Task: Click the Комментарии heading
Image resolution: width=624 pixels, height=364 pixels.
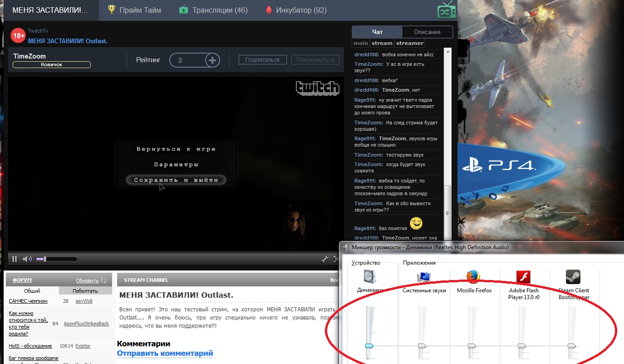Action: 143,344
